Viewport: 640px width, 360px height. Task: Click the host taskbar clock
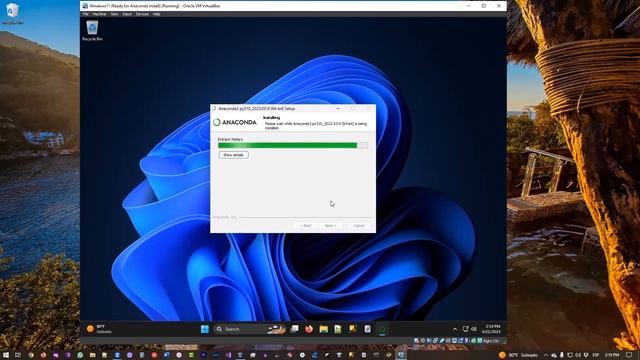pos(611,355)
